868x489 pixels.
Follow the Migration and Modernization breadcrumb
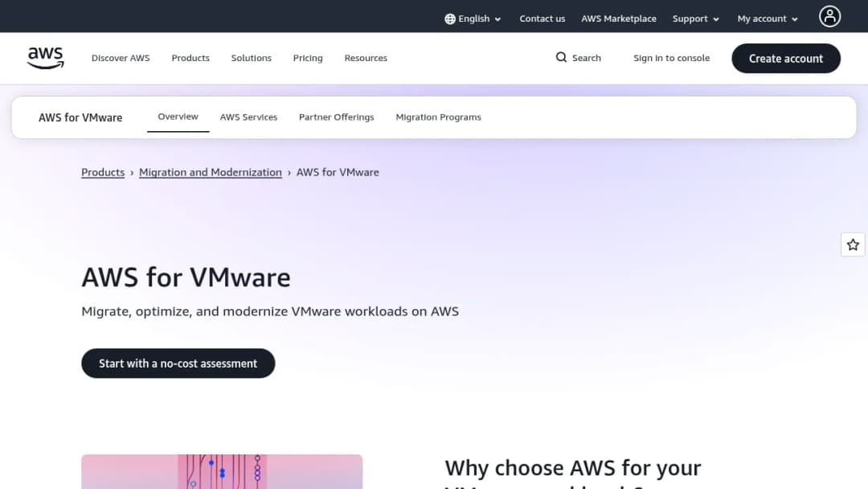click(211, 172)
